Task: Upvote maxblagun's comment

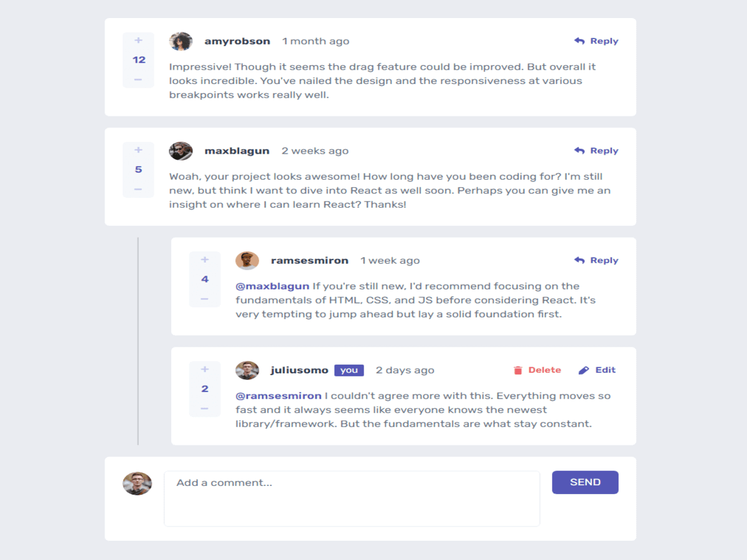Action: [138, 151]
